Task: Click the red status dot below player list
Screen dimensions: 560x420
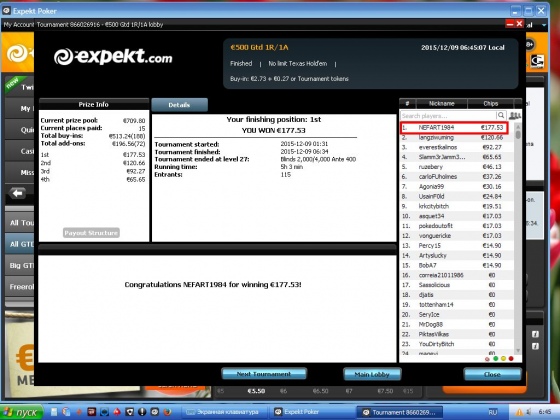Action: pyautogui.click(x=511, y=358)
